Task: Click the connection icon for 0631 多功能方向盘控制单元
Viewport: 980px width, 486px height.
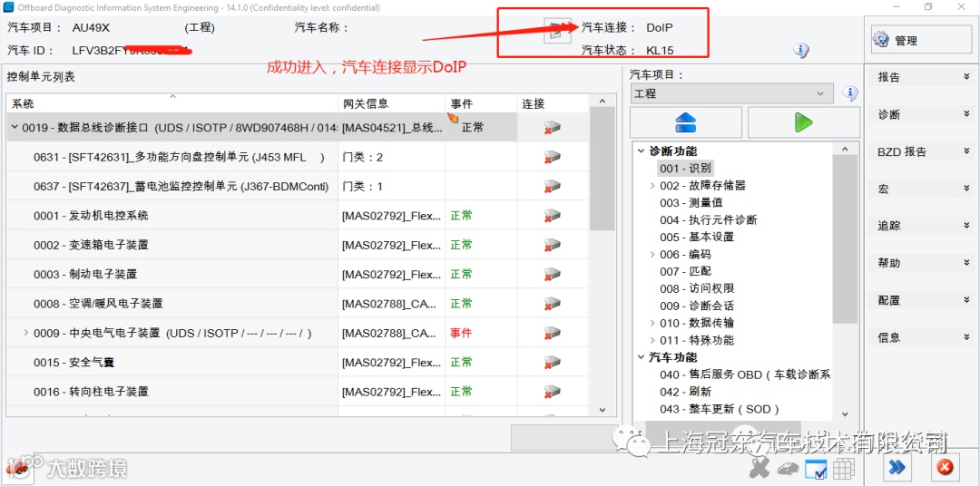Action: tap(552, 157)
